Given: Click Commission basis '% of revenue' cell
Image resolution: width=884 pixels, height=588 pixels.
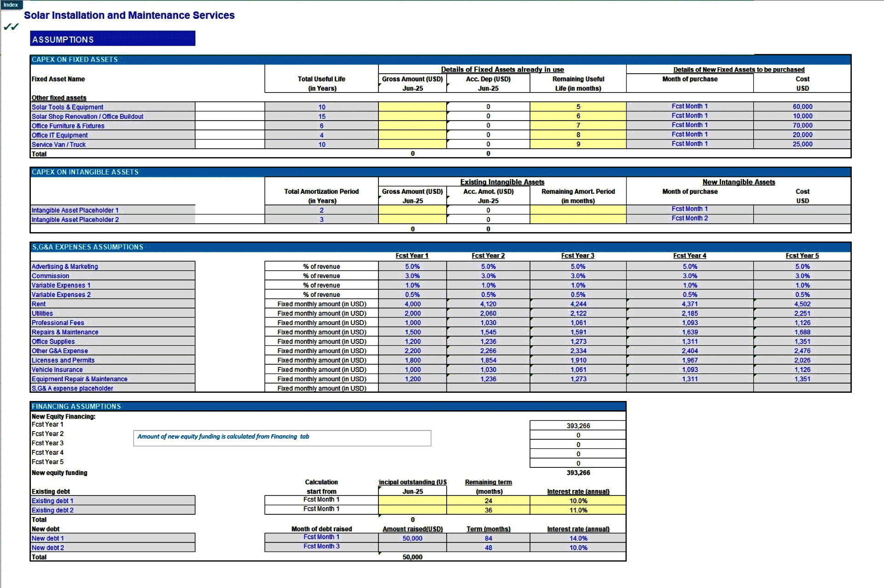Looking at the screenshot, I should click(x=321, y=276).
